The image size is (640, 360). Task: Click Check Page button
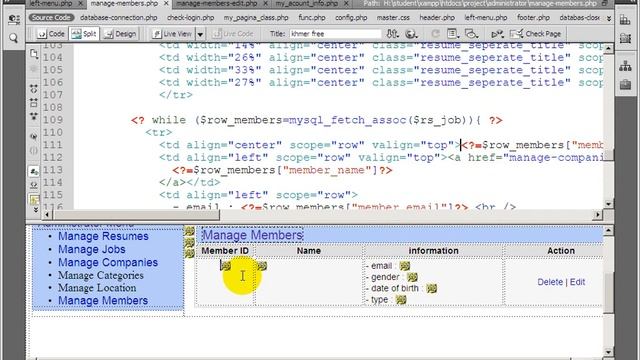pos(535,34)
